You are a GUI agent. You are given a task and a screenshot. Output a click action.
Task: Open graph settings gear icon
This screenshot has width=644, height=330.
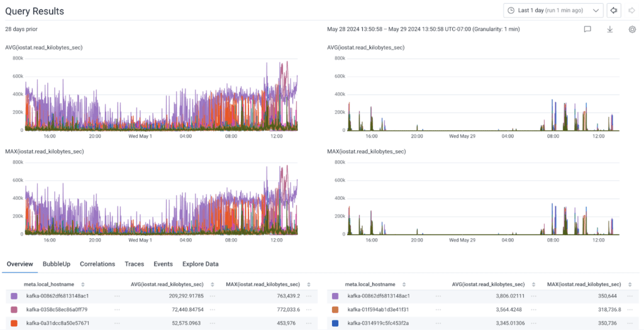(x=632, y=30)
